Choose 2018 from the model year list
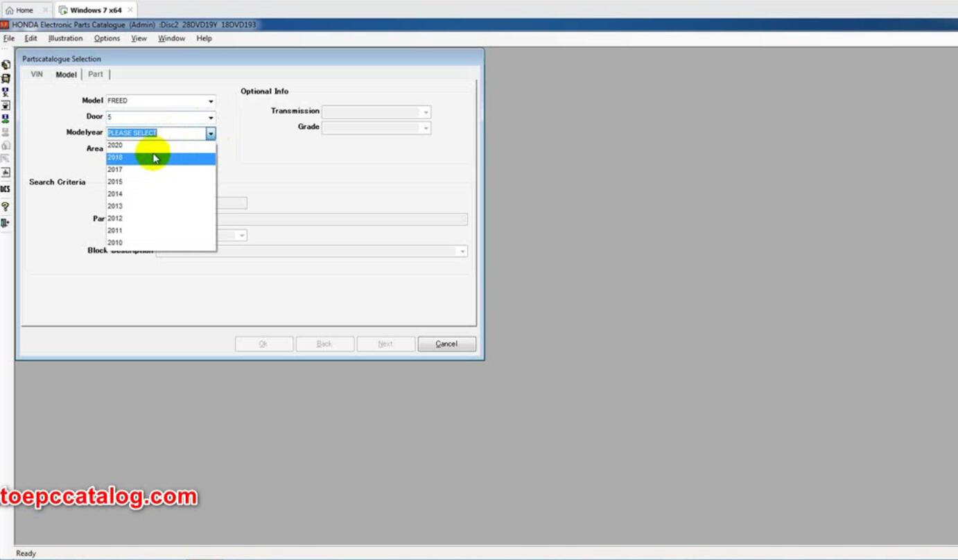This screenshot has height=560, width=958. (161, 158)
